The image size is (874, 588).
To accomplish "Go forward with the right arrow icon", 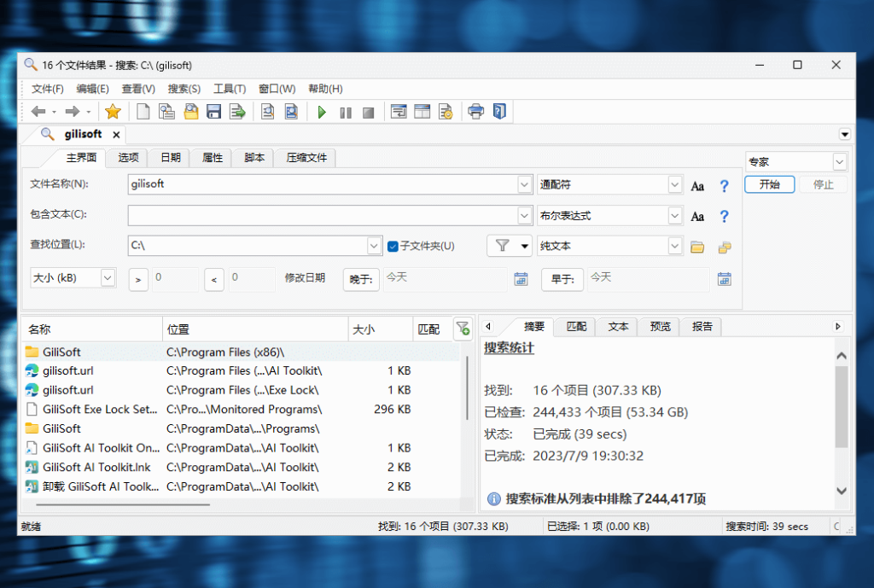I will point(73,112).
